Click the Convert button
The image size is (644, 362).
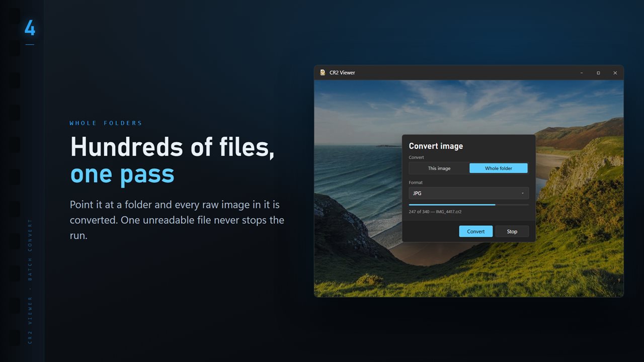coord(476,231)
